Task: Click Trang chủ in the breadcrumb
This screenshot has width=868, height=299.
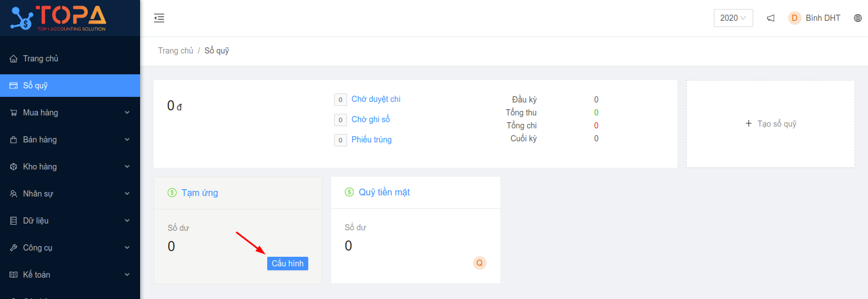Action: (176, 51)
